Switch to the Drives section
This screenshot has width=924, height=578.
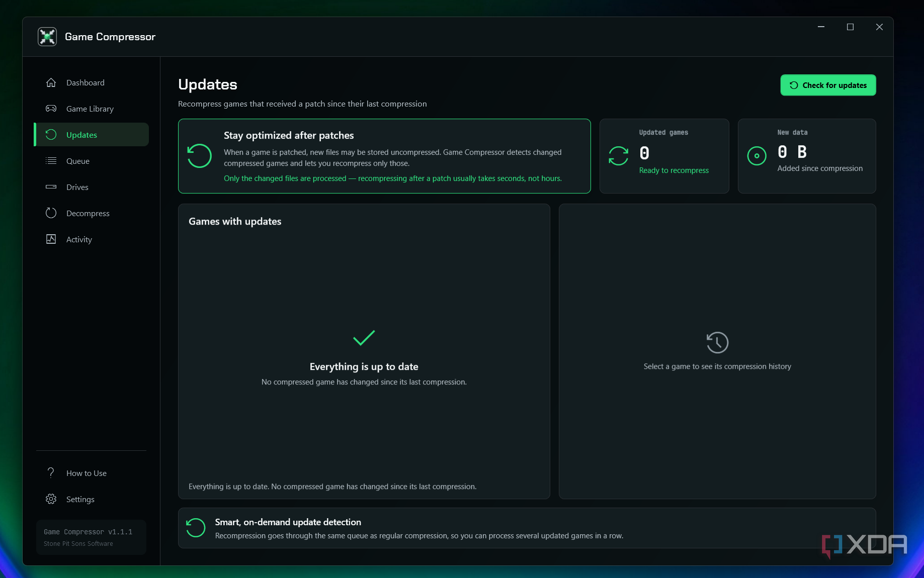click(x=92, y=187)
